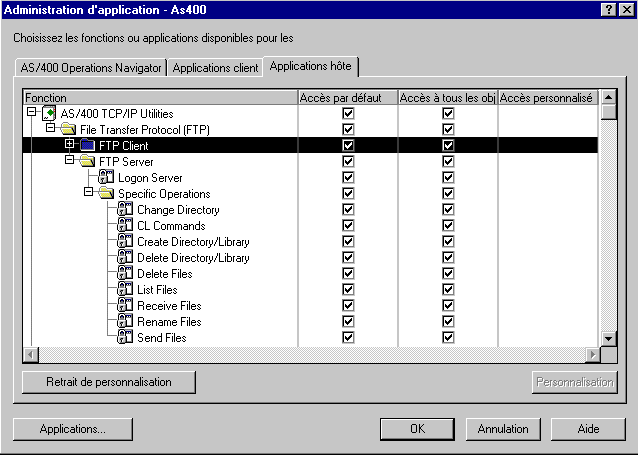Viewport: 638px width, 456px height.
Task: Collapse the Specific Operations node
Action: pyautogui.click(x=88, y=191)
